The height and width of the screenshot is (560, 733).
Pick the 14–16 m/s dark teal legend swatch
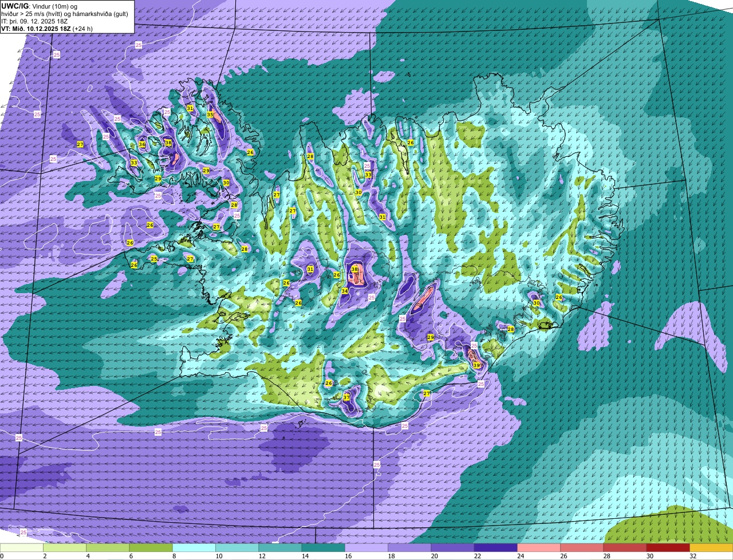[x=324, y=547]
